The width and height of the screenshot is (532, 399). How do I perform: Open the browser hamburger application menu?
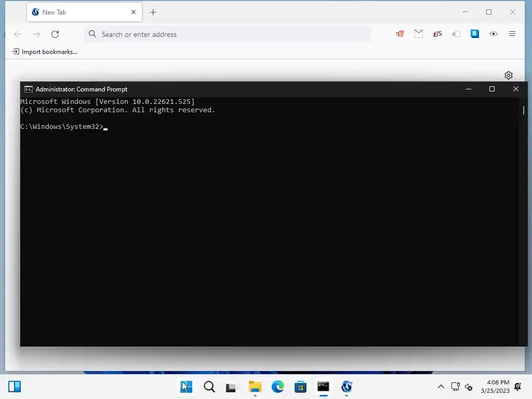pos(512,34)
